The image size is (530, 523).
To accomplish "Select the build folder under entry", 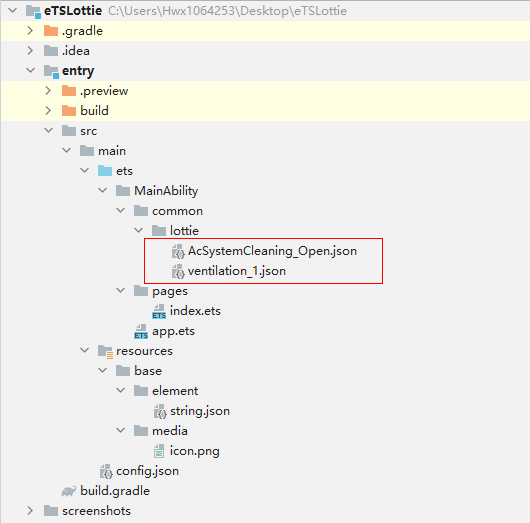I will click(x=94, y=111).
